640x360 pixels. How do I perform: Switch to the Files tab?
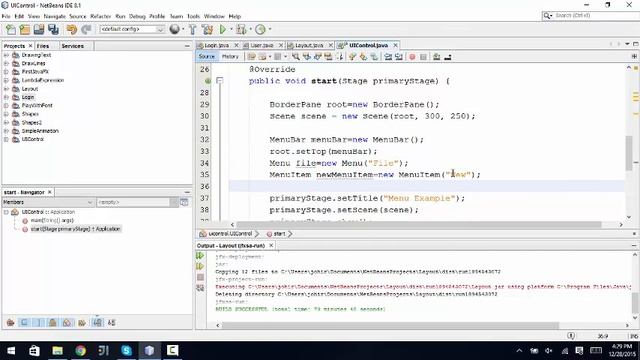tap(43, 46)
